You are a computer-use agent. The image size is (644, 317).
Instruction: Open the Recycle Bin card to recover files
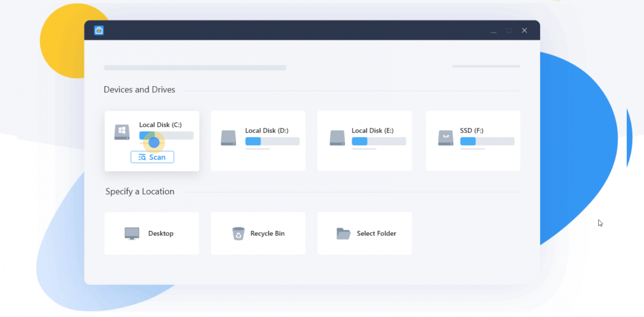pyautogui.click(x=258, y=233)
